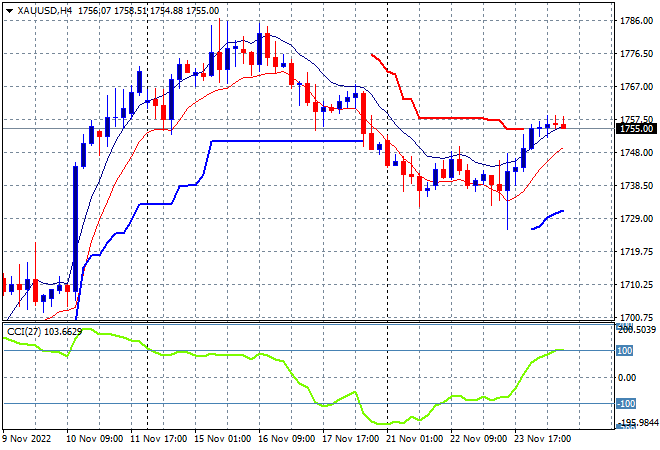660x450 pixels.
Task: Click the 0.00 value on CCI scale
Action: pos(627,378)
